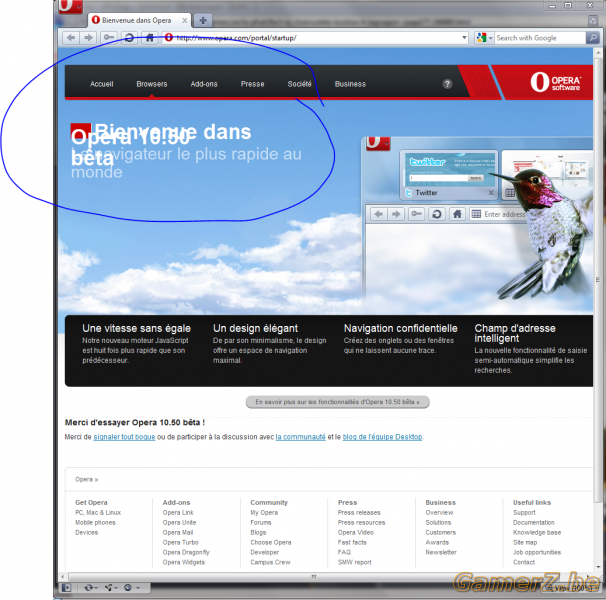Image resolution: width=606 pixels, height=600 pixels.
Task: Go to home page via main toolbar house
Action: [x=150, y=38]
